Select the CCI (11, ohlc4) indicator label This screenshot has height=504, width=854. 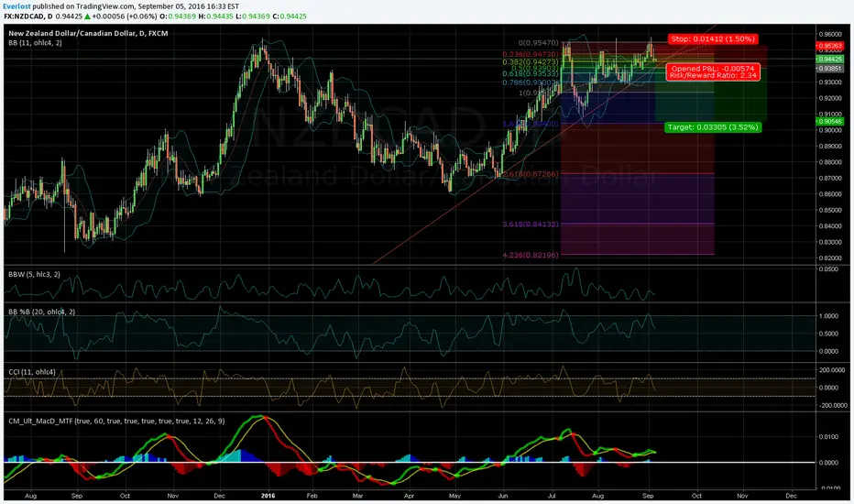(x=31, y=372)
